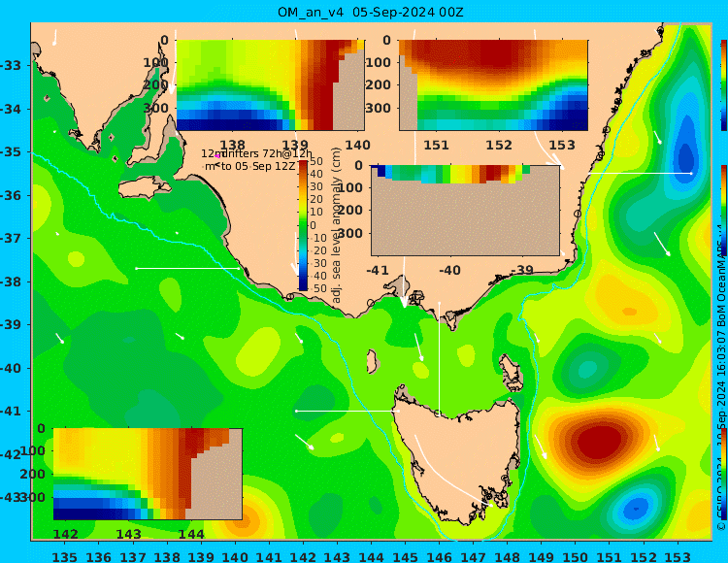Click the '100' depth tick of the top-right inset
The height and width of the screenshot is (563, 728).
pyautogui.click(x=379, y=62)
